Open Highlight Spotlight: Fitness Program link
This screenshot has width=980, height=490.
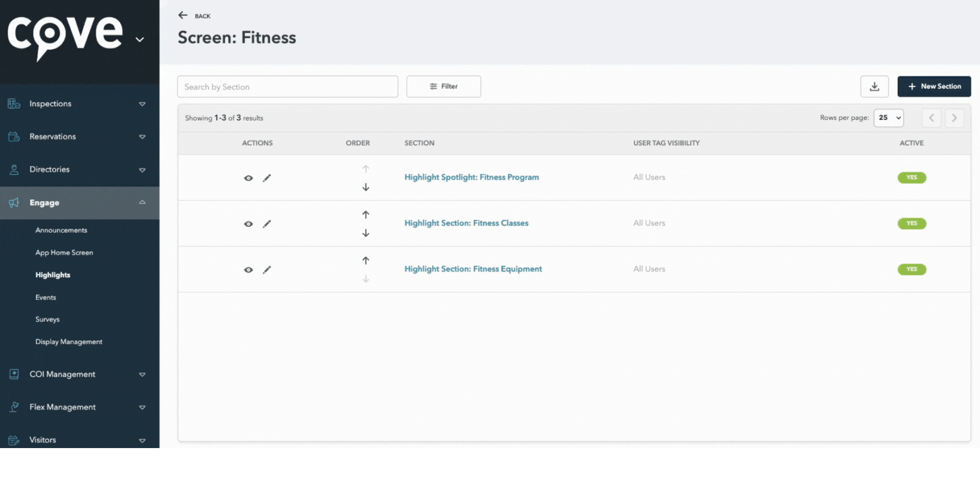[471, 177]
